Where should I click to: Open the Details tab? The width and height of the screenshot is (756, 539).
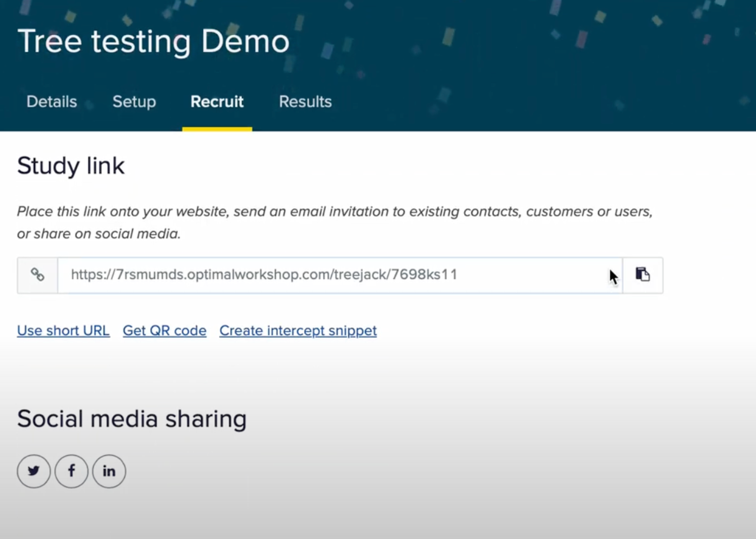pyautogui.click(x=52, y=102)
